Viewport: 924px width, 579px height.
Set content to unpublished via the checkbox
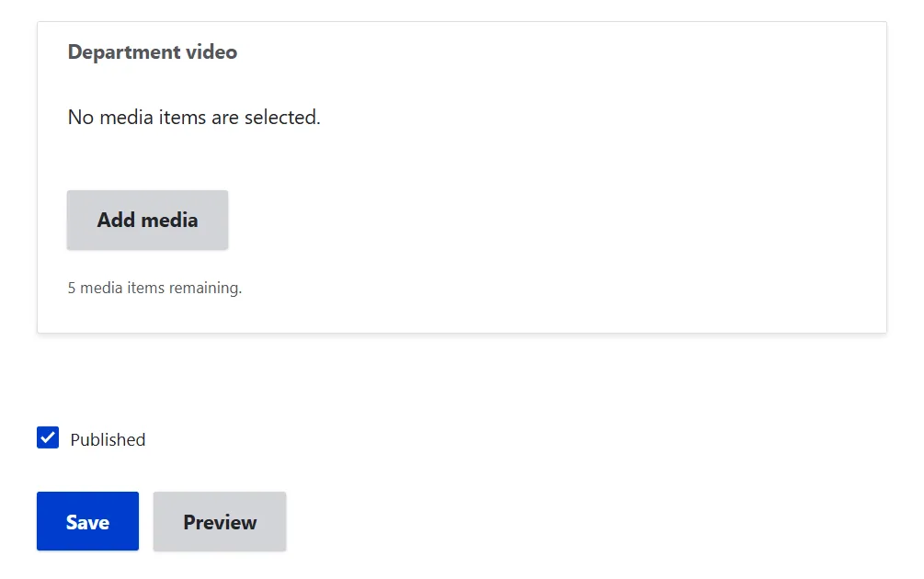[x=48, y=437]
